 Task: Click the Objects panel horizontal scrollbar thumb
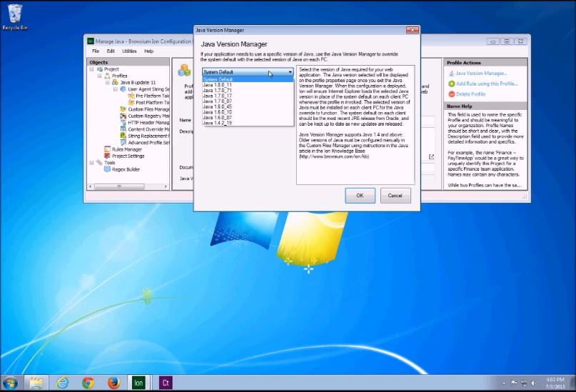[119, 186]
